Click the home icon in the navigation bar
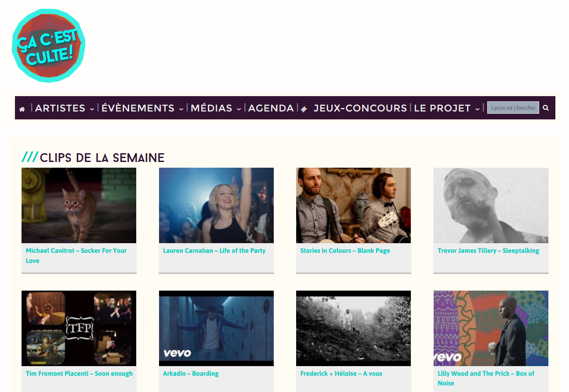 point(22,109)
